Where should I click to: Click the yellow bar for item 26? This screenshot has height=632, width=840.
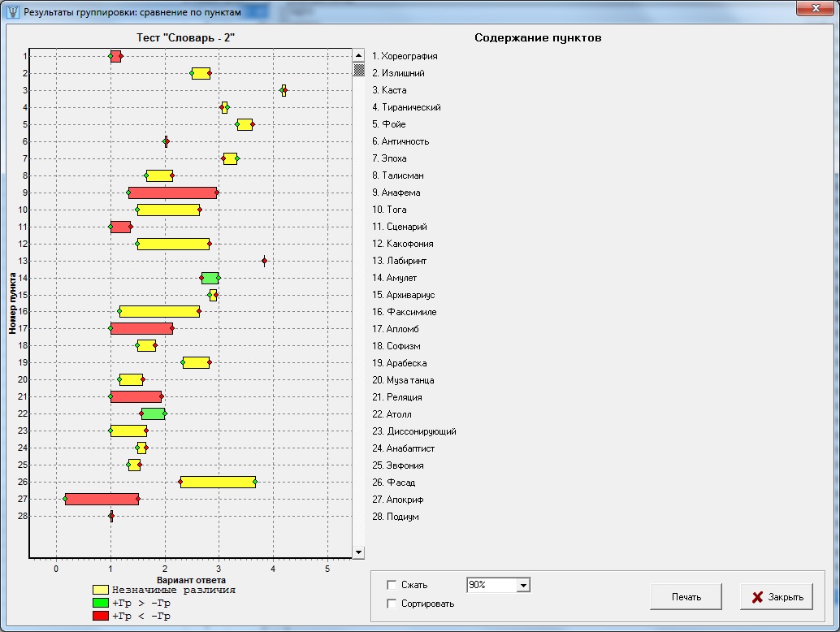217,482
